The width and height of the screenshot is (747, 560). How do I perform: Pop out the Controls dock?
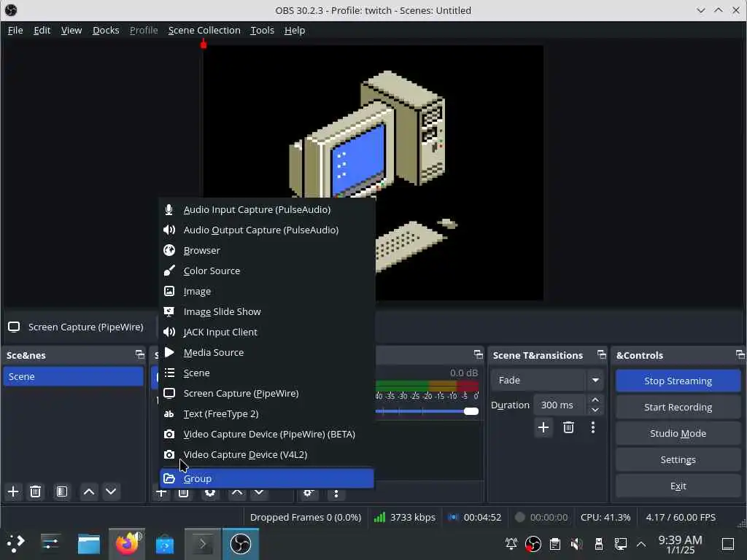coord(740,354)
